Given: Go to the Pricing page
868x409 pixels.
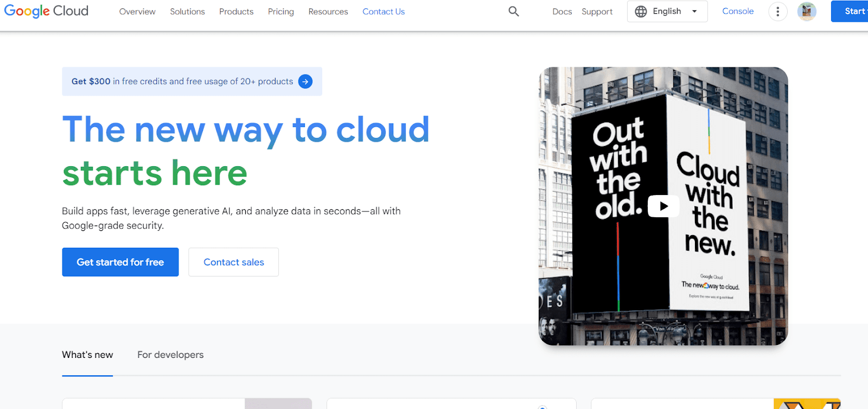Looking at the screenshot, I should tap(280, 11).
